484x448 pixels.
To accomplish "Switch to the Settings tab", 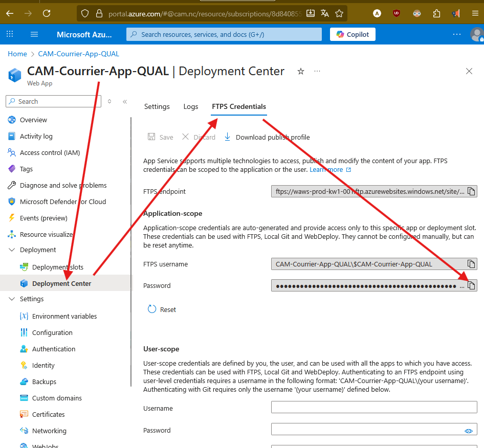I will point(157,106).
